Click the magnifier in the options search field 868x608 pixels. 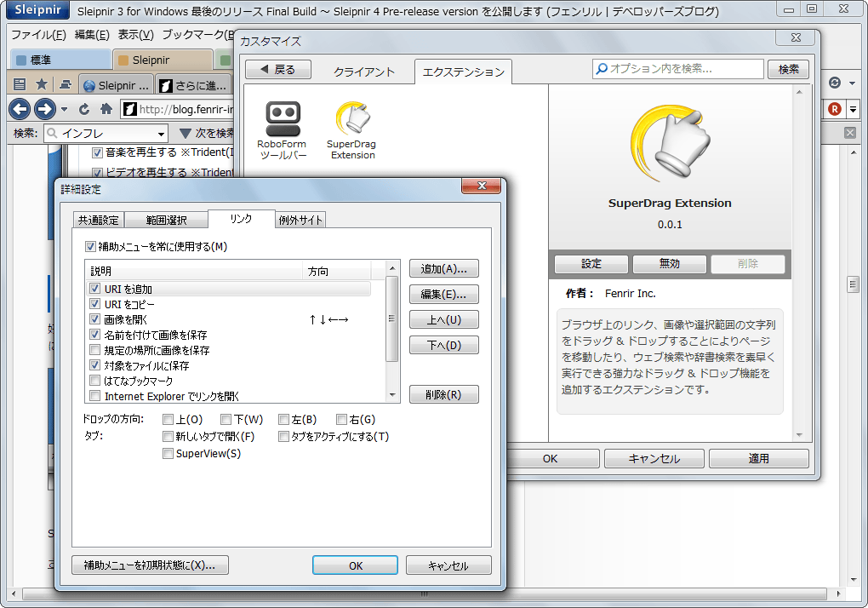tap(601, 69)
